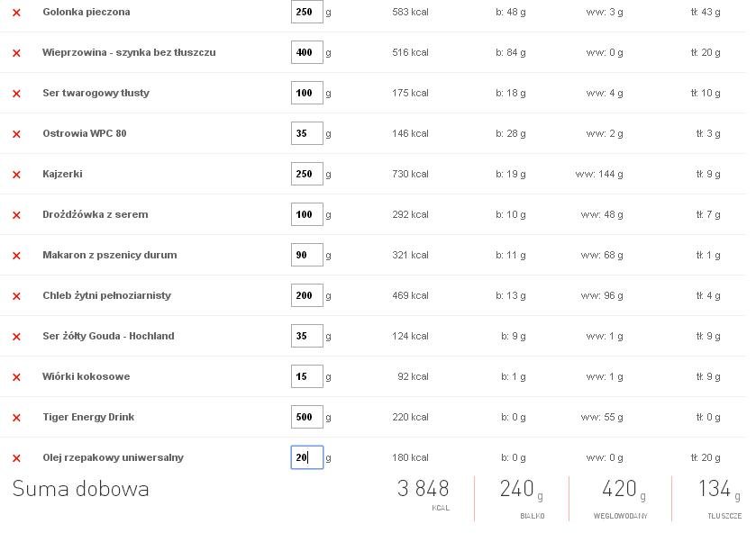Delete Drożdżówka z serem row
Image resolution: width=756 pixels, height=542 pixels.
coord(16,215)
